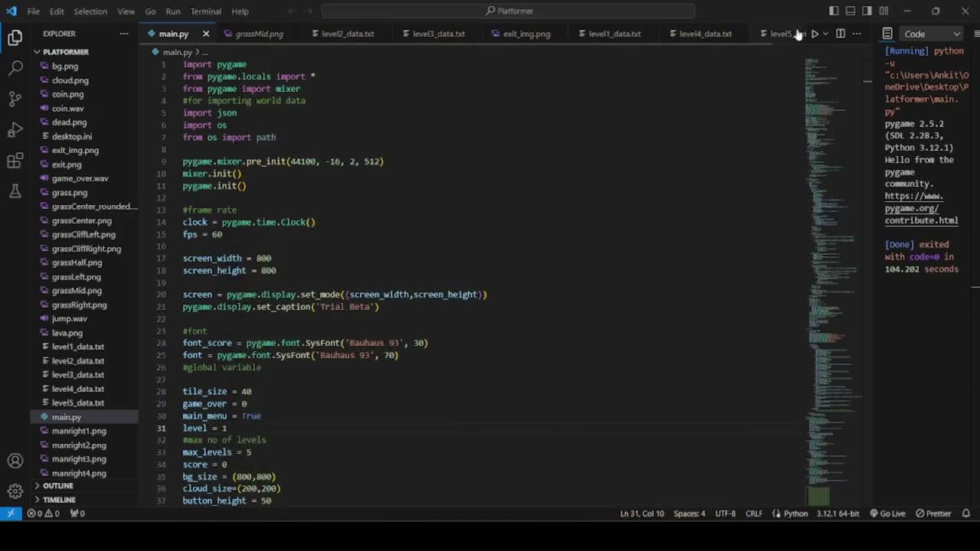Open the Code output channel dropdown
This screenshot has height=551, width=980.
[932, 34]
